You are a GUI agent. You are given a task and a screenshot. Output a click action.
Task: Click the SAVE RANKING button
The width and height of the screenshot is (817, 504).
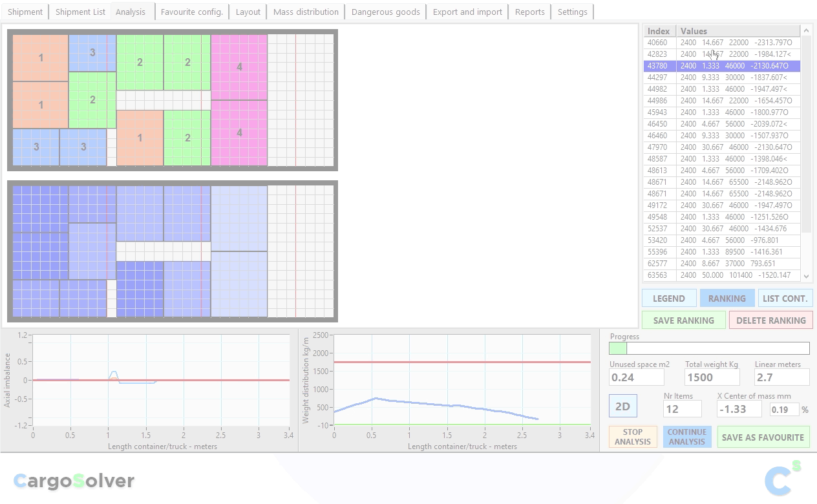tap(683, 320)
